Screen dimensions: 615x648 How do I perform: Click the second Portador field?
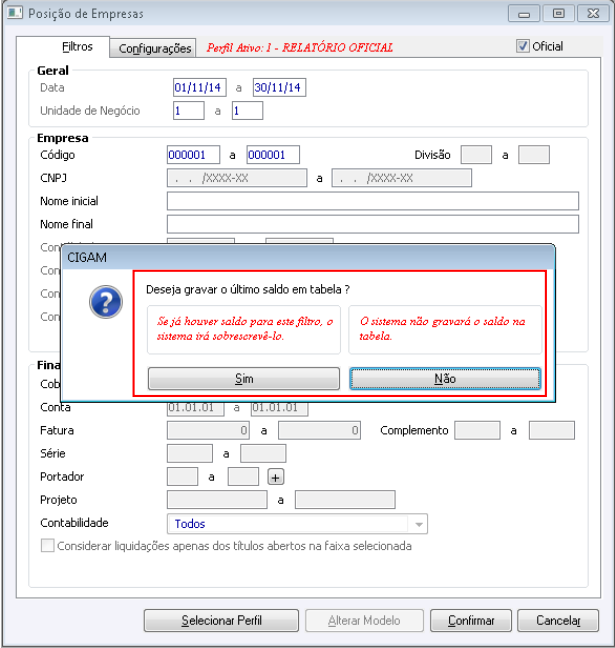click(x=243, y=477)
